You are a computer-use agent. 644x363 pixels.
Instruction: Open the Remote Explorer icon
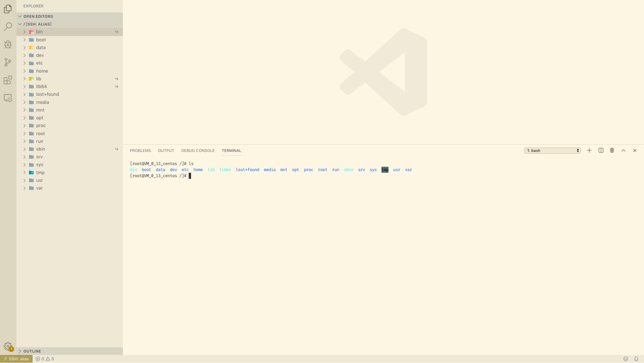click(x=8, y=98)
